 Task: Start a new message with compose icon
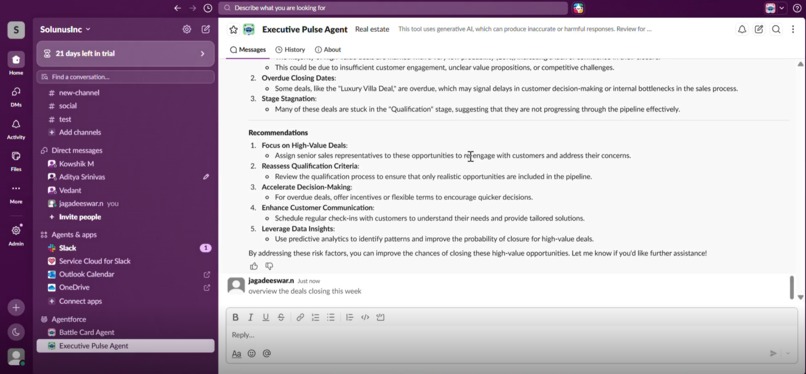pos(206,29)
